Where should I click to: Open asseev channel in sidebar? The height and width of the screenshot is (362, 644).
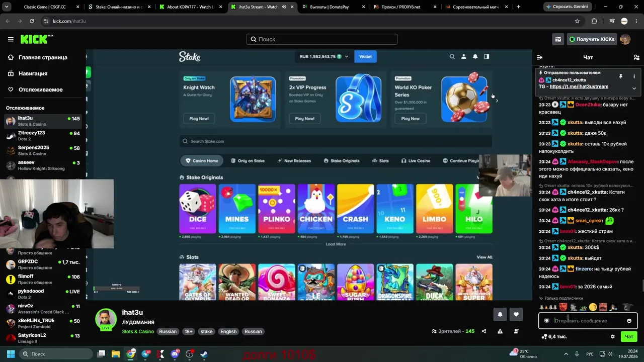coord(43,165)
